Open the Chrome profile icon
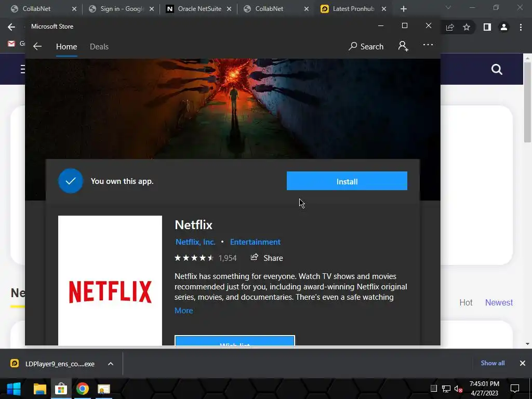Viewport: 532px width, 399px height. click(x=504, y=27)
